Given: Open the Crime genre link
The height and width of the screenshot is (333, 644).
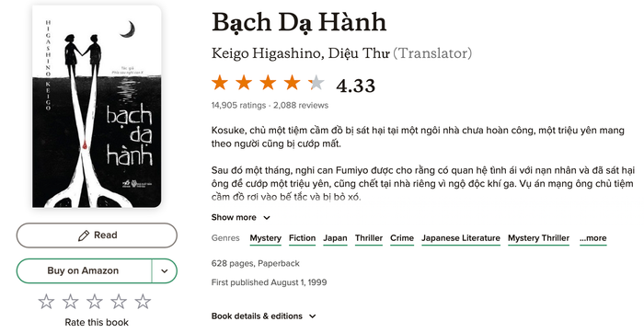Looking at the screenshot, I should [402, 238].
